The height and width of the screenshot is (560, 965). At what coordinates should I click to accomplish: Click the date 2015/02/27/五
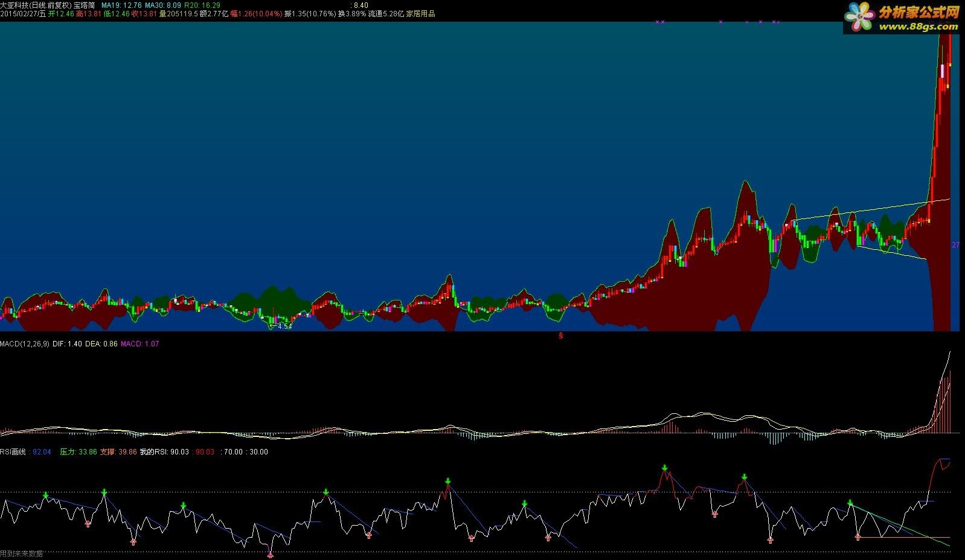[x=23, y=13]
